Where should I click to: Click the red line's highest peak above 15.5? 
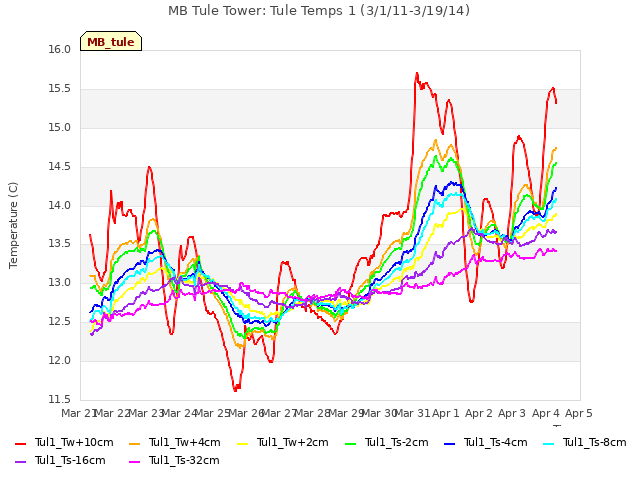417,73
